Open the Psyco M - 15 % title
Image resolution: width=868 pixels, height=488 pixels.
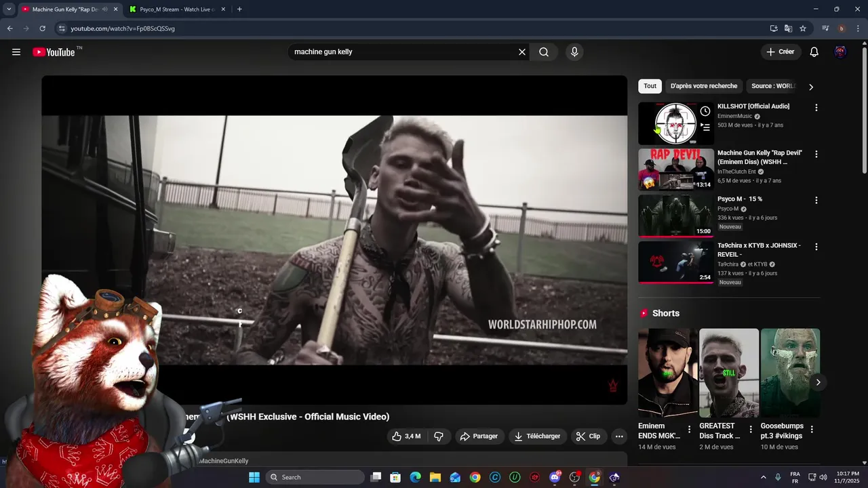740,199
